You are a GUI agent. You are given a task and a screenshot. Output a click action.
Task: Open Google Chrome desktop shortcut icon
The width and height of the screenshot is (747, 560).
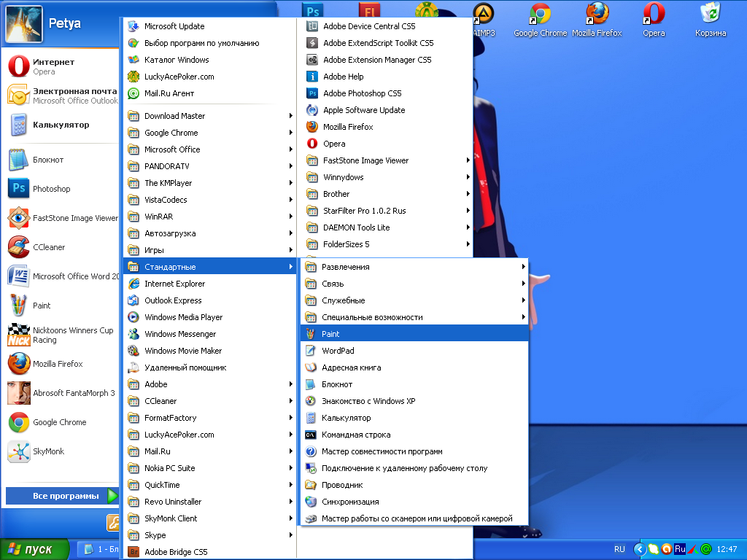pos(540,16)
